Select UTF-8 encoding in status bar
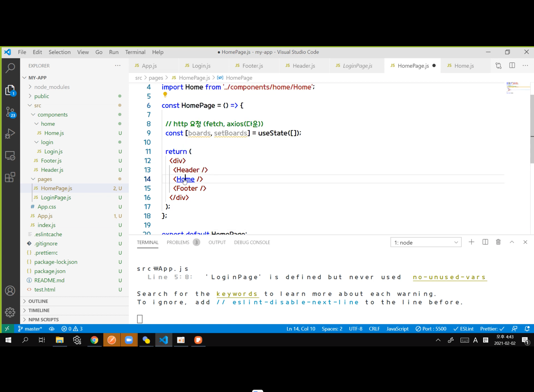This screenshot has height=392, width=534. click(356, 329)
